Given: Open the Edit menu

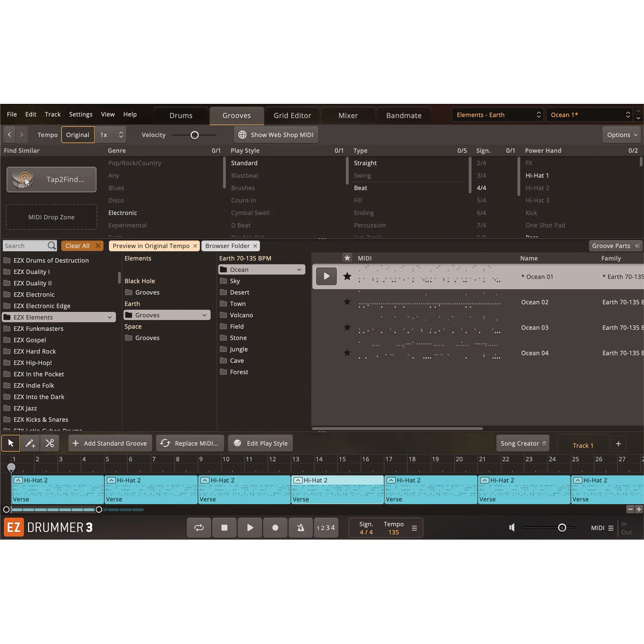Looking at the screenshot, I should [31, 114].
